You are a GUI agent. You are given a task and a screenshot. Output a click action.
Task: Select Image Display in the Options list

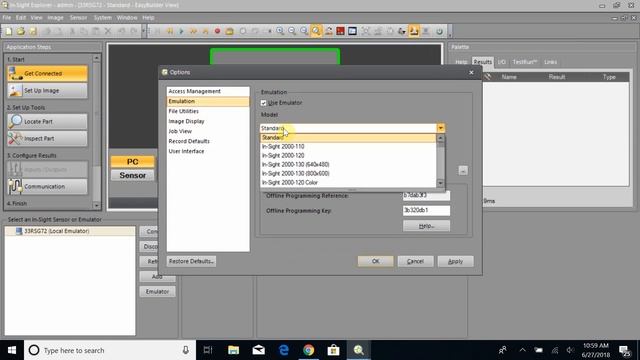[208, 121]
